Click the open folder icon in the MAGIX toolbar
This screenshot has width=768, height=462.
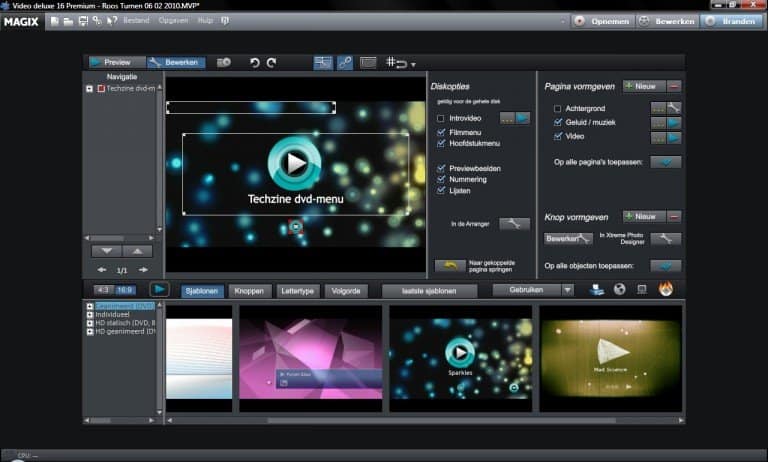(x=69, y=21)
